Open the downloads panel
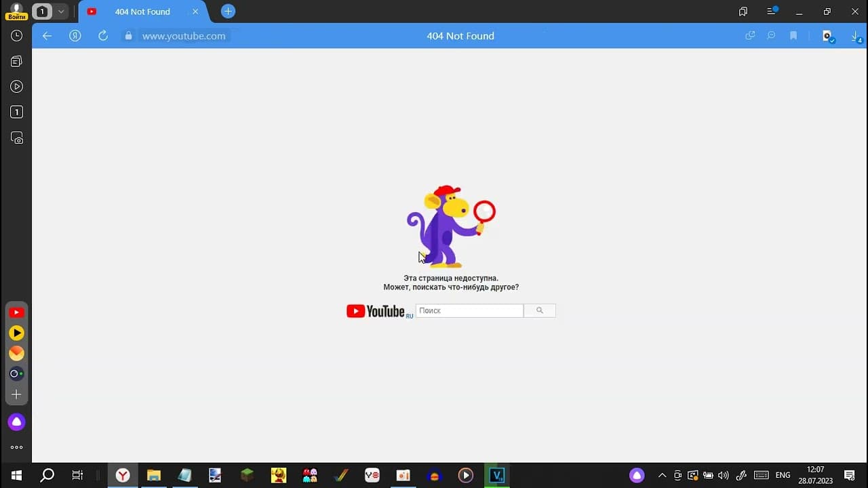868x488 pixels. pyautogui.click(x=856, y=37)
